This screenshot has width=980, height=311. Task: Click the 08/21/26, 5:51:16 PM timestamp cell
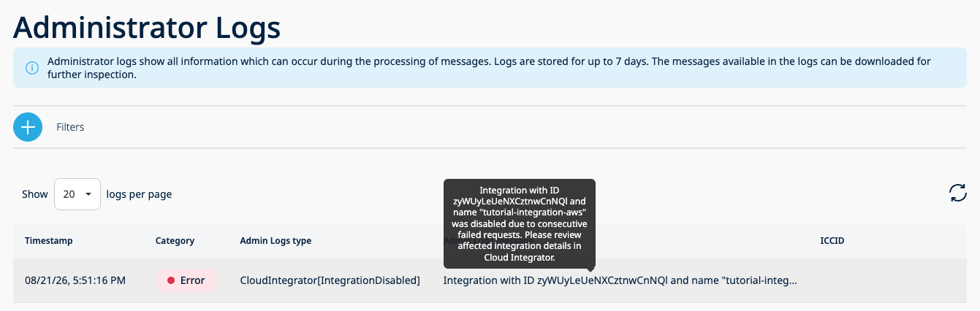click(75, 280)
